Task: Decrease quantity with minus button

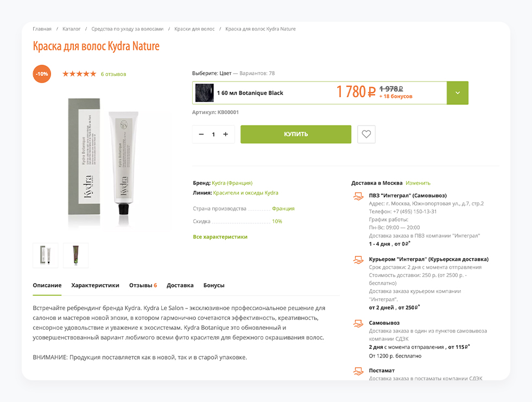Action: pos(201,134)
